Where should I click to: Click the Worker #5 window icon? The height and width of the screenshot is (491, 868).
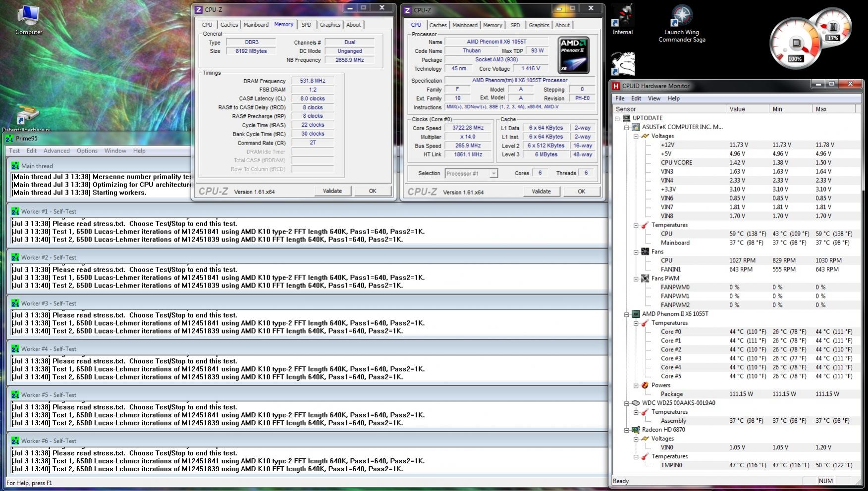coord(15,395)
